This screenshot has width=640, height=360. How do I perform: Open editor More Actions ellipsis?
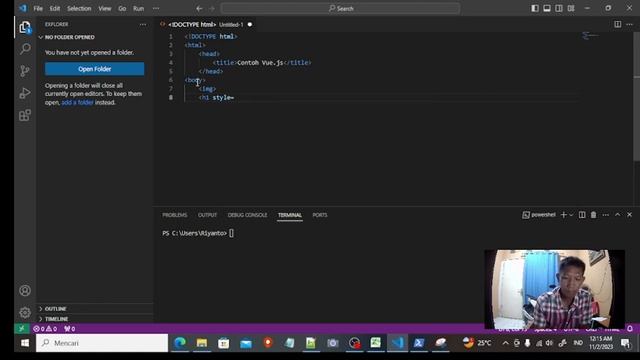[629, 24]
